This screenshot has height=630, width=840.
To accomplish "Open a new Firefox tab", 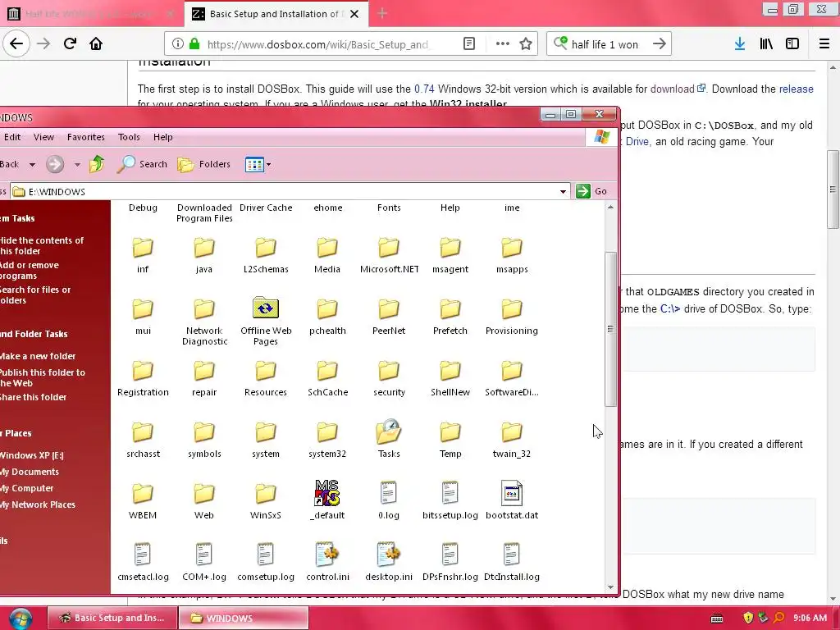I will (x=382, y=14).
